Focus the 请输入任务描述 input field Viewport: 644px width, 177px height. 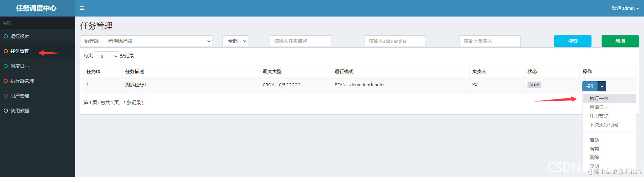300,41
